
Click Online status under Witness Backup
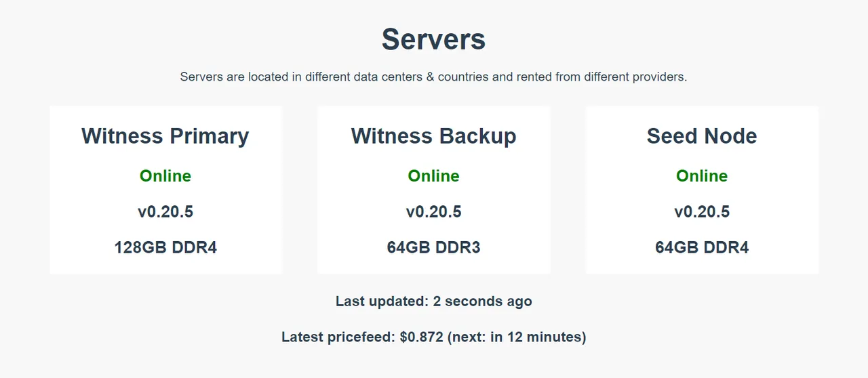[x=433, y=176]
